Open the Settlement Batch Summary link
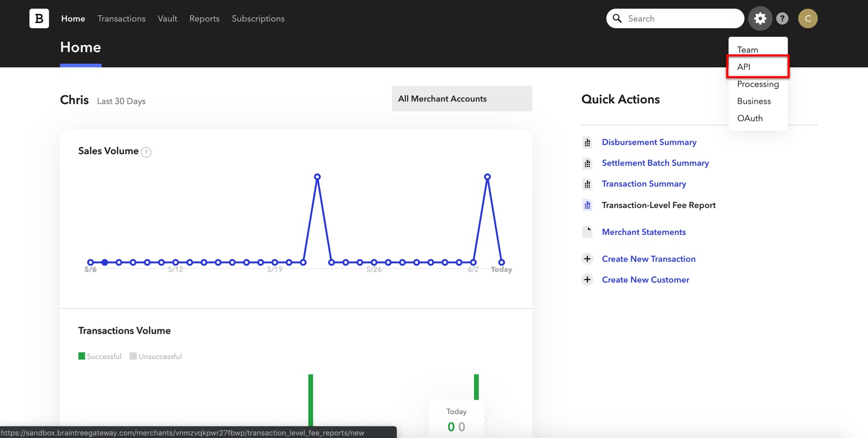 655,163
